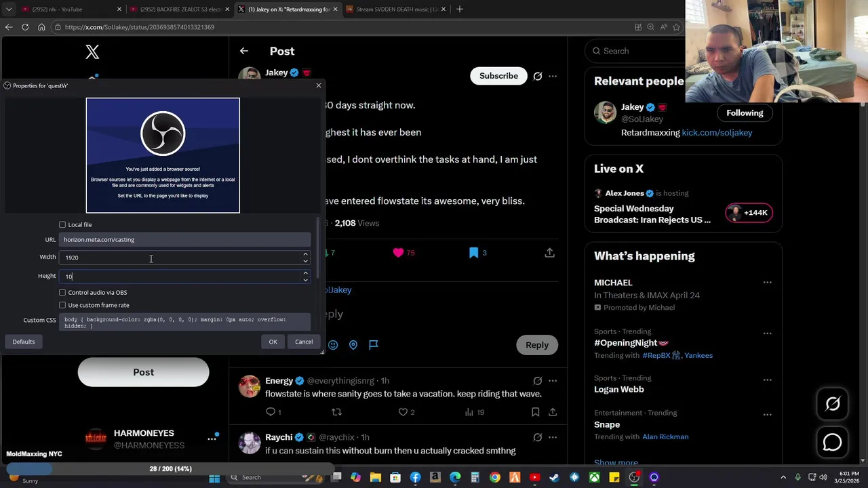Go back with the Post back arrow
The height and width of the screenshot is (488, 868).
(x=244, y=51)
